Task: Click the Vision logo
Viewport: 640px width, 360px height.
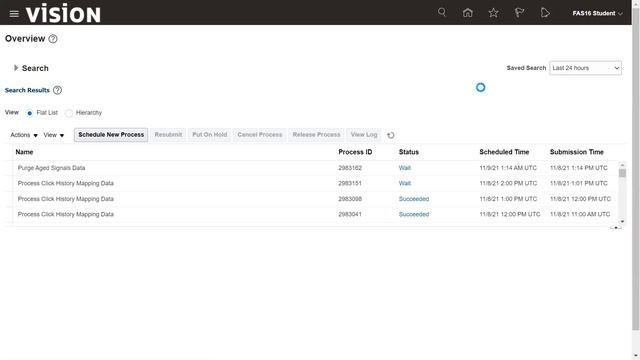Action: click(63, 13)
